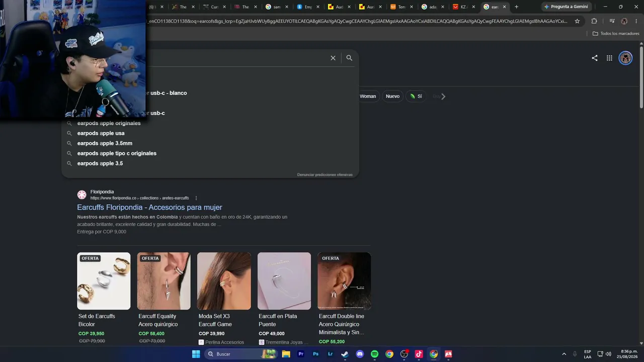Click the magnifier search icon in search box

tap(349, 58)
